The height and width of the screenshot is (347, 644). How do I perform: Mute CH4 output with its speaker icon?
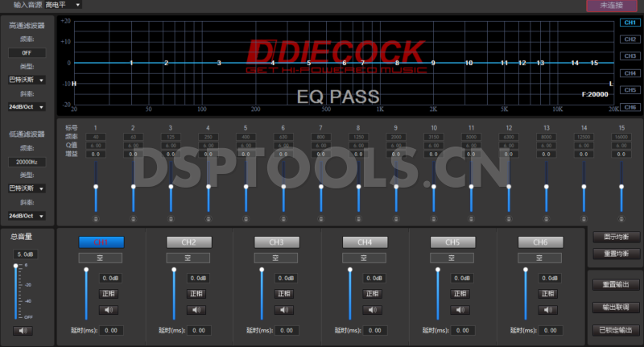click(x=375, y=310)
